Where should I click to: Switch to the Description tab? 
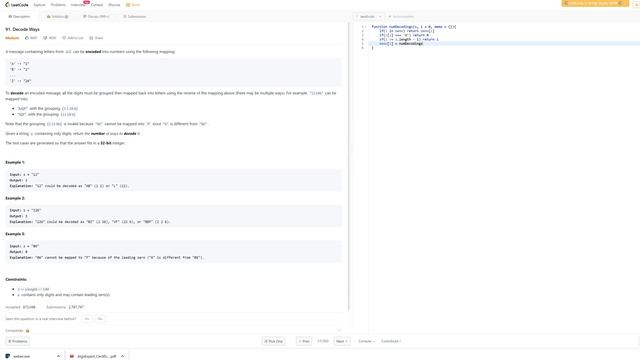click(x=19, y=17)
